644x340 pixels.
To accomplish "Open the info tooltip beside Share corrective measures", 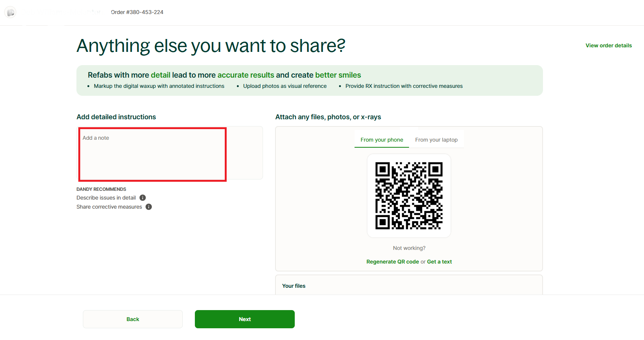I will coord(149,207).
